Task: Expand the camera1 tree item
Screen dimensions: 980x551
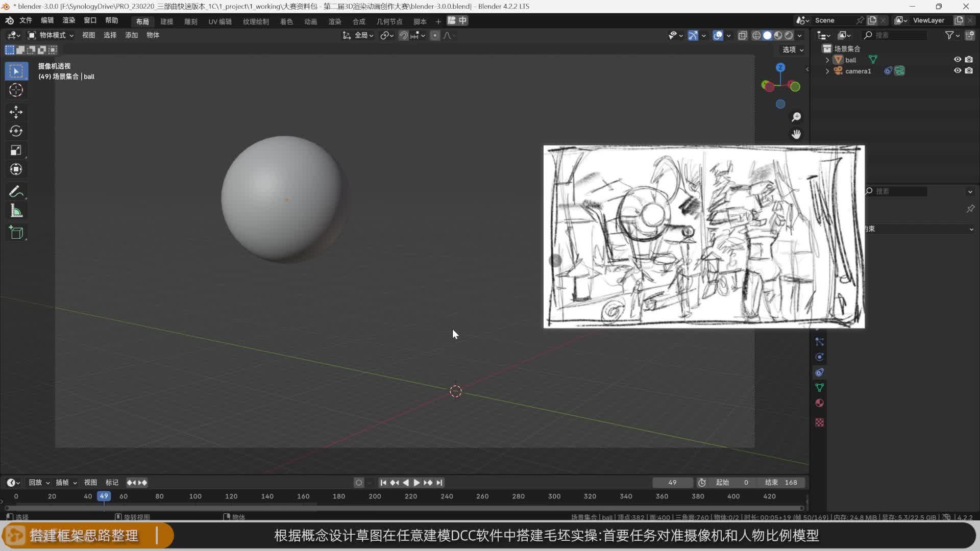Action: tap(827, 71)
